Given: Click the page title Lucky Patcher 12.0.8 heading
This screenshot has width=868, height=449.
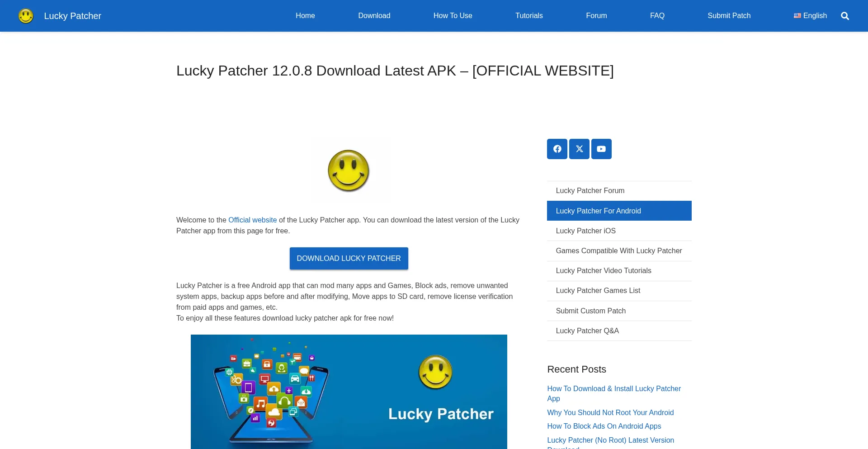Looking at the screenshot, I should (395, 71).
